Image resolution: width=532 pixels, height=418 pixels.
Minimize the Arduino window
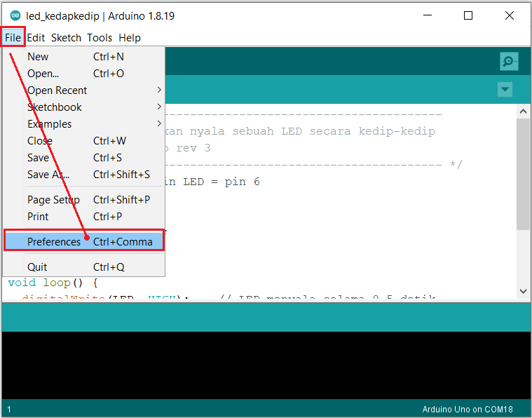click(x=428, y=15)
